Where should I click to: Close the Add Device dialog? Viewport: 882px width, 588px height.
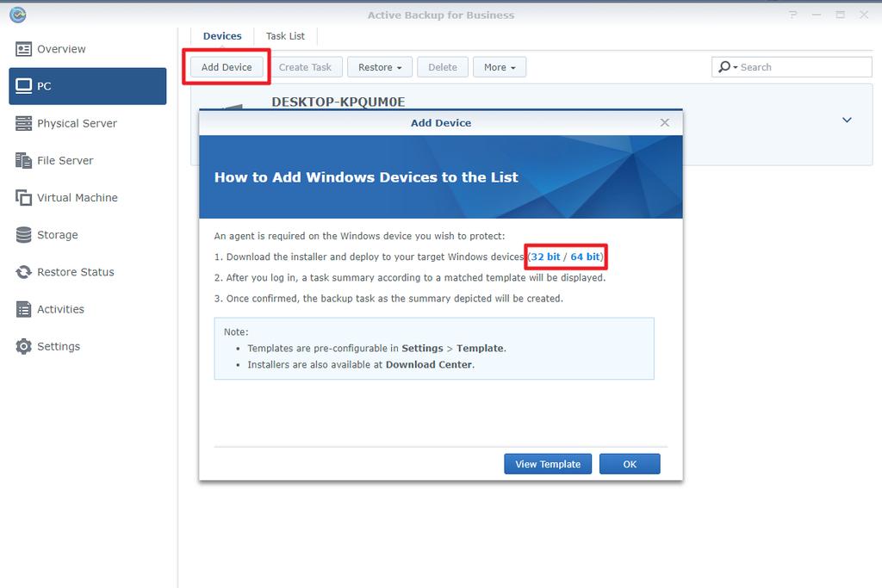tap(664, 122)
